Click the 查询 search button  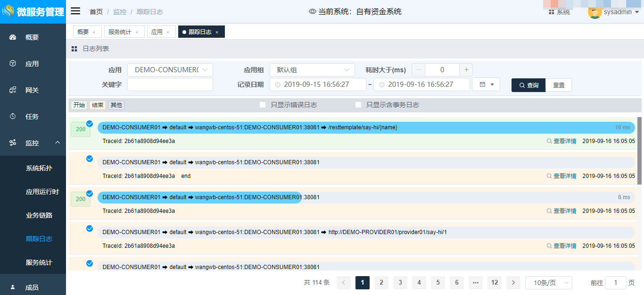[x=528, y=85]
